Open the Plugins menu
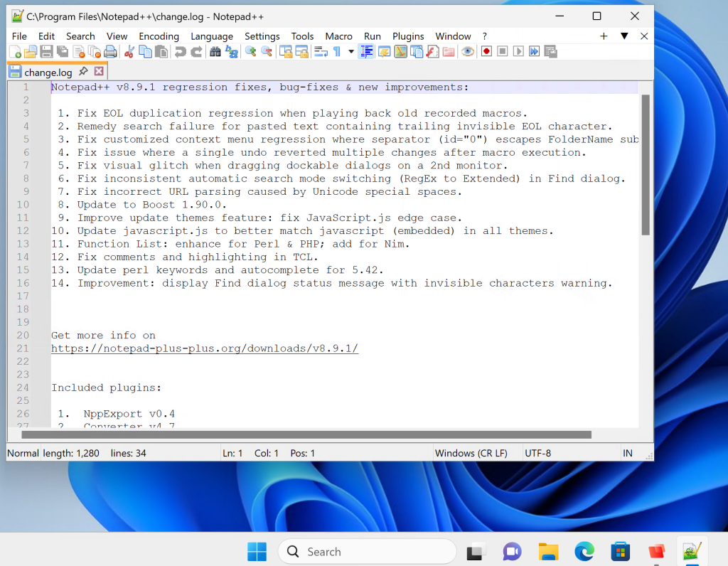Screen dimensions: 728x566 [x=408, y=36]
